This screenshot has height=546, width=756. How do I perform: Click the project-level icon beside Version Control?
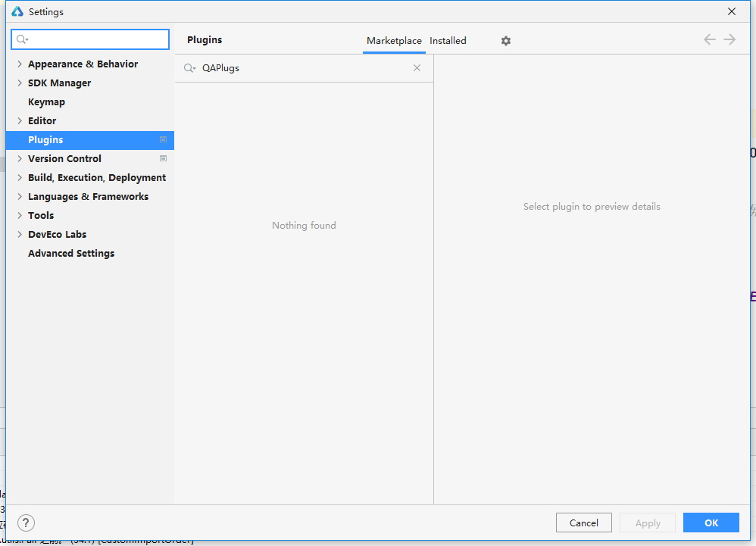coord(164,158)
